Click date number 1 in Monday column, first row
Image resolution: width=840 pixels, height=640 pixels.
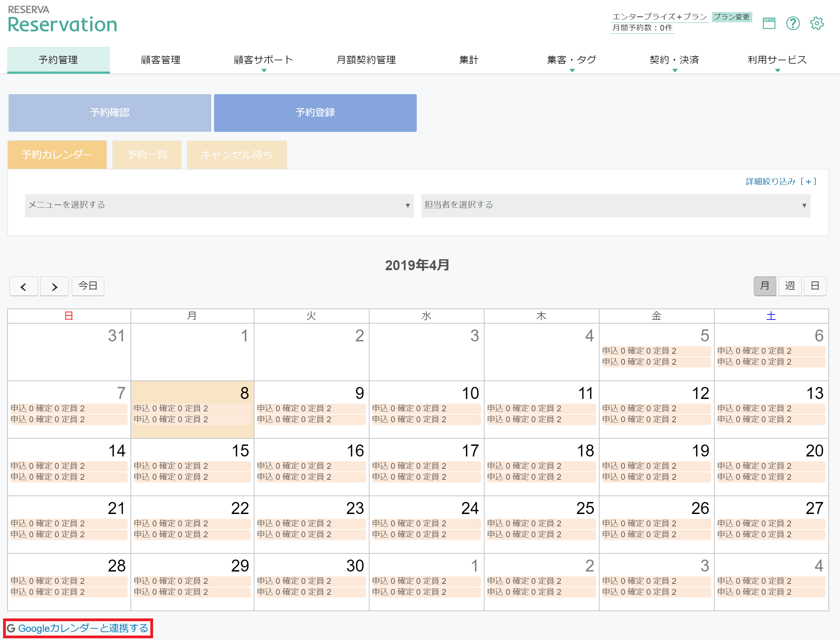pos(244,336)
